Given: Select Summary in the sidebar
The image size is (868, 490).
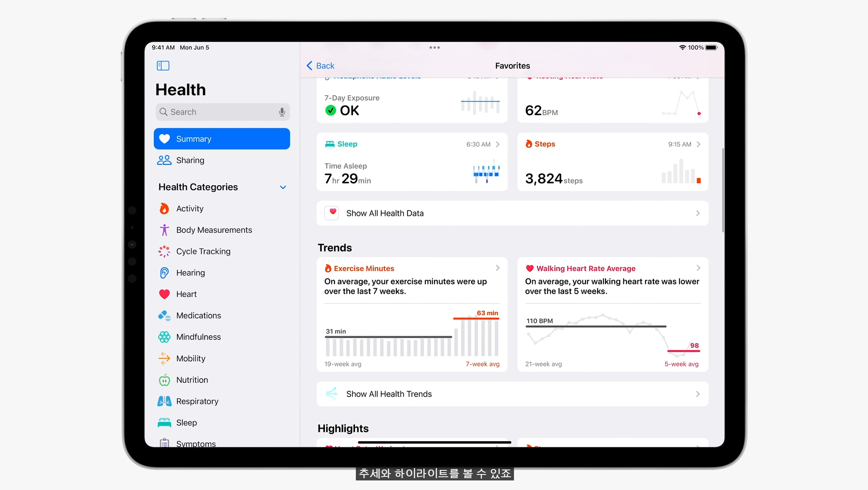Looking at the screenshot, I should (222, 139).
